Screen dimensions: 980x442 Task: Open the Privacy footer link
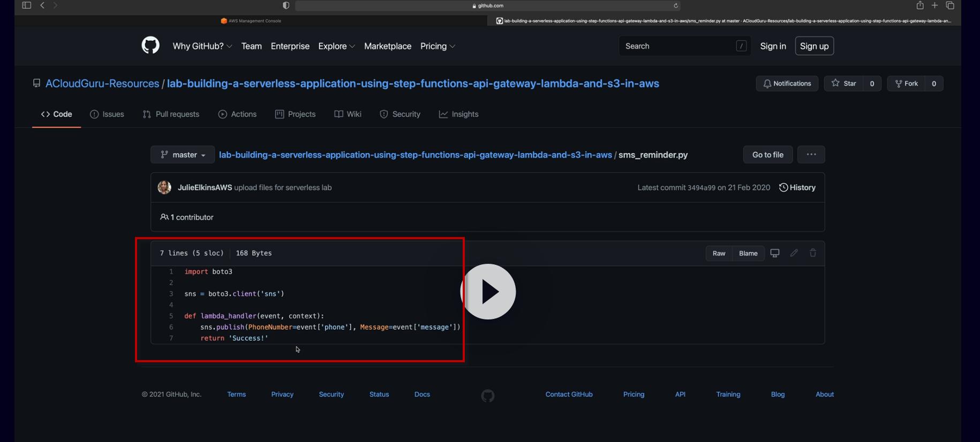282,394
